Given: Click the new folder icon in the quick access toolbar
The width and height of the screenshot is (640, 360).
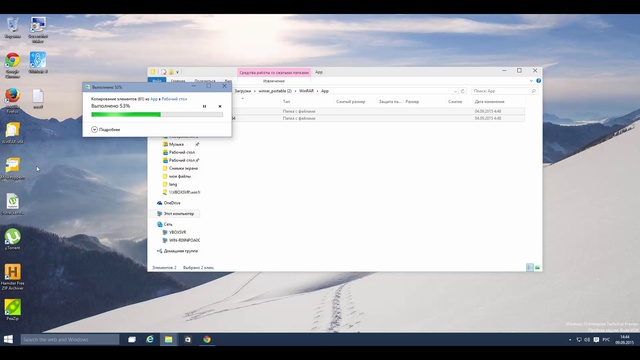Looking at the screenshot, I should [171, 72].
